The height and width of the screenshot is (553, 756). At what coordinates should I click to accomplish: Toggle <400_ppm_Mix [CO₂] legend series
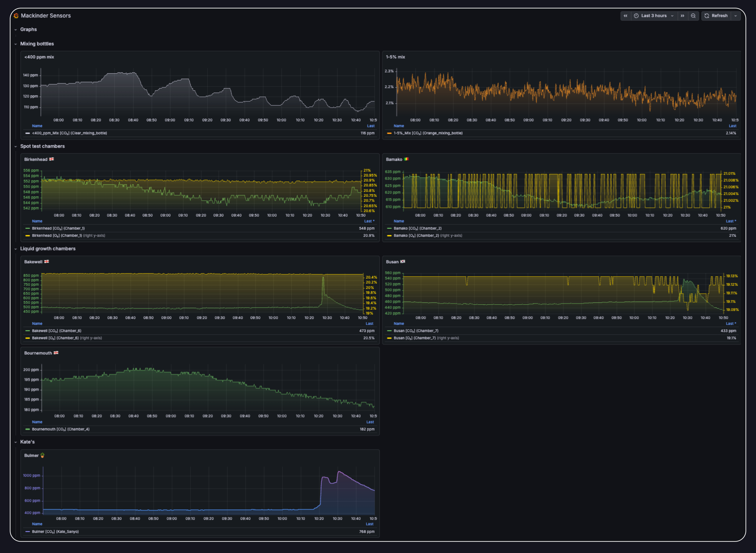(x=70, y=133)
